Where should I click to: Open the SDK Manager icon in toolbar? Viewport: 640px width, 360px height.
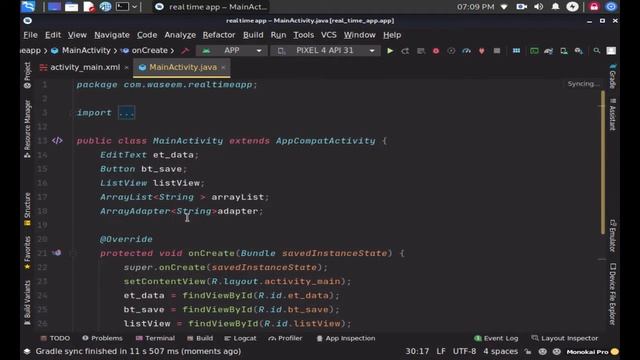coord(579,51)
